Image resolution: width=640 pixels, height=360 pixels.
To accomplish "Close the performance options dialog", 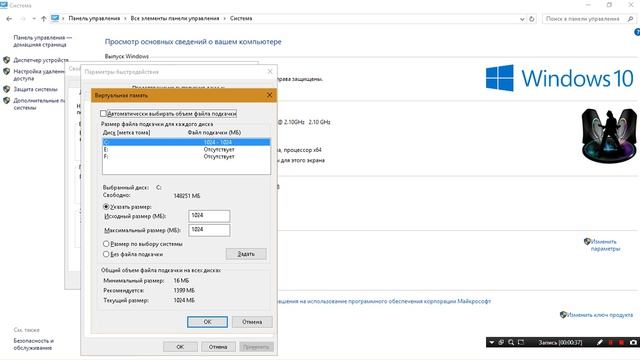I will 270,71.
